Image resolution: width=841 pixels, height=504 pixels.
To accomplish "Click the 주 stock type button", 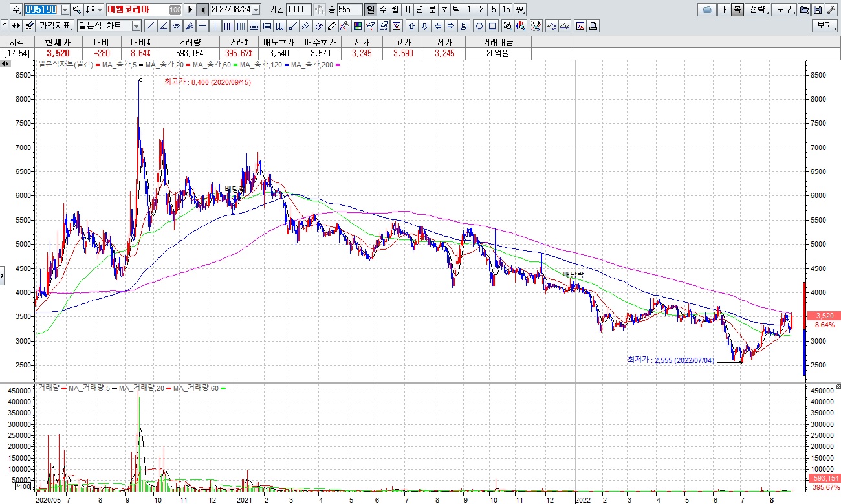I will [16, 10].
